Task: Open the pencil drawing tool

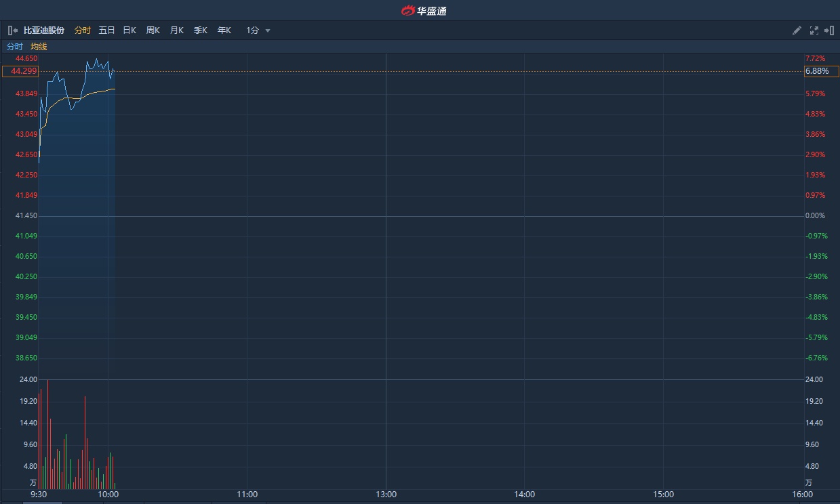Action: coord(797,30)
